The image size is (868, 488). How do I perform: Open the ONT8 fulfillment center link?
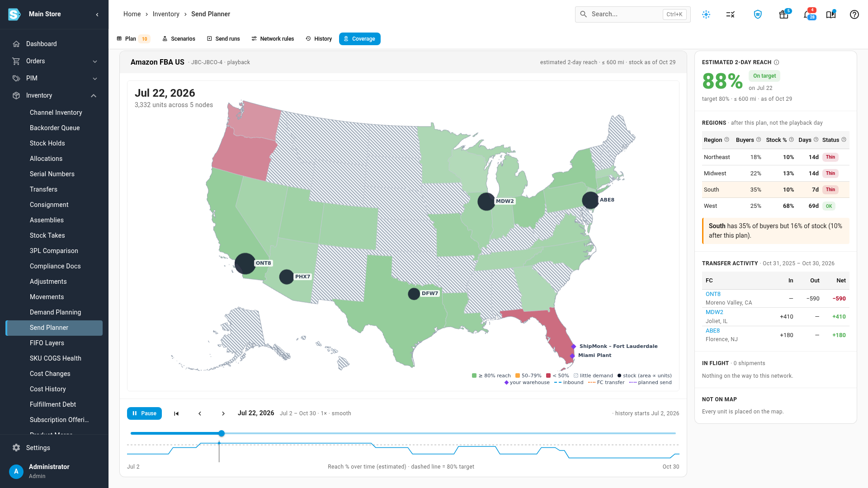pyautogui.click(x=713, y=294)
